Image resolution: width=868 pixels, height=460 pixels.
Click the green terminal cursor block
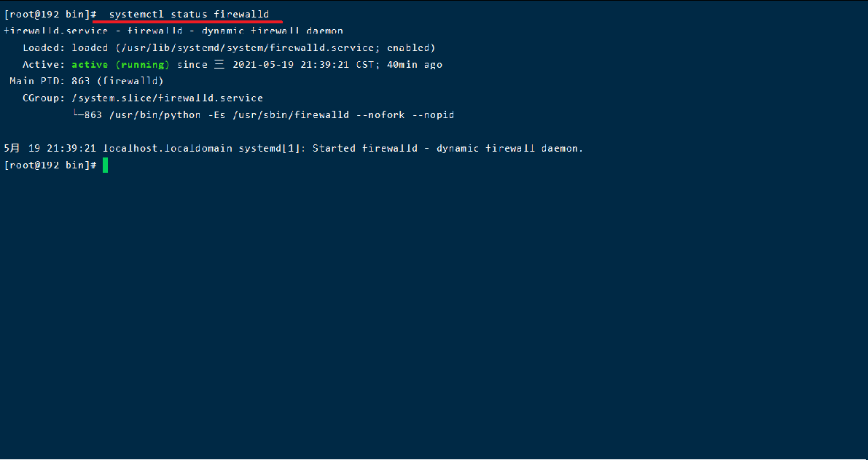pos(105,165)
